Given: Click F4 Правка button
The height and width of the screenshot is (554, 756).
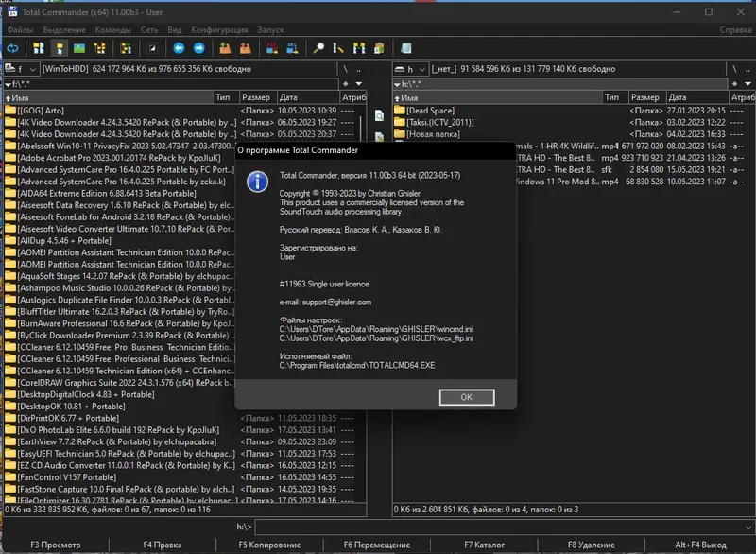Looking at the screenshot, I should pyautogui.click(x=163, y=545).
